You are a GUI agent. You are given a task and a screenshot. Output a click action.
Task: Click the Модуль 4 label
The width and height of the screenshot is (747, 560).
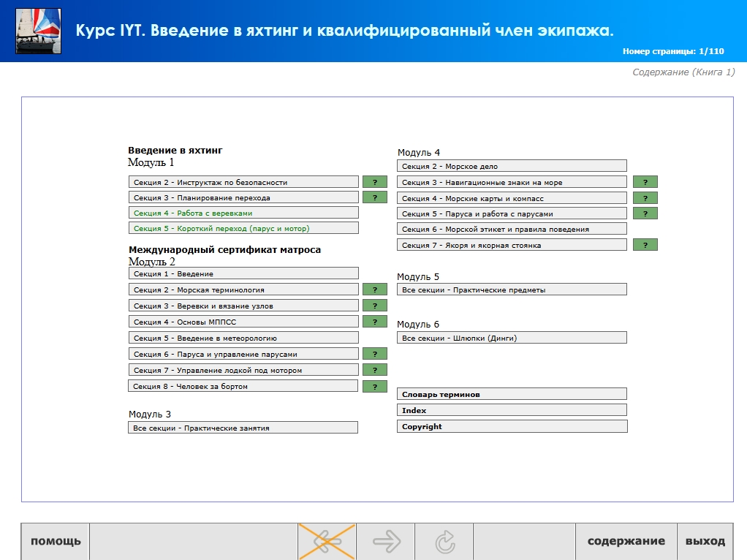419,153
